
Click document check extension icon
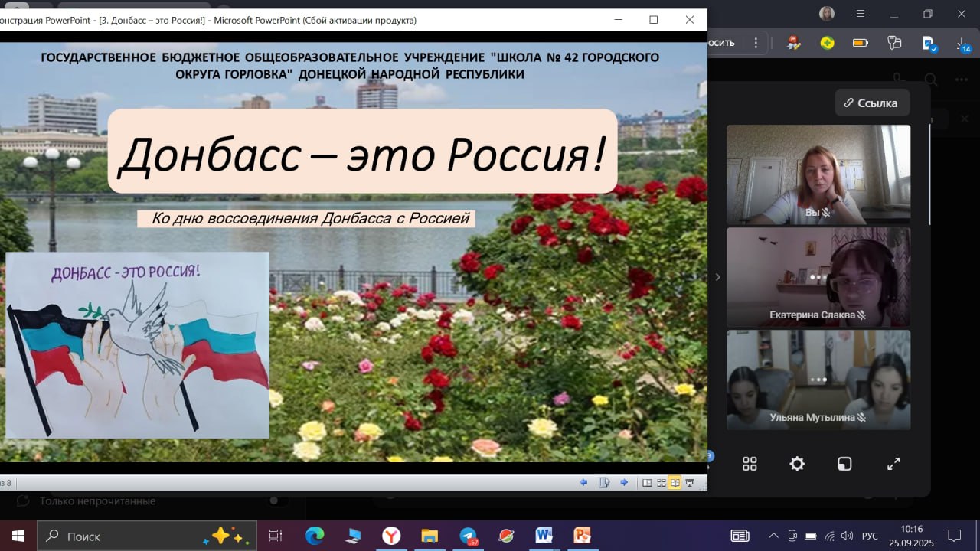pos(929,44)
